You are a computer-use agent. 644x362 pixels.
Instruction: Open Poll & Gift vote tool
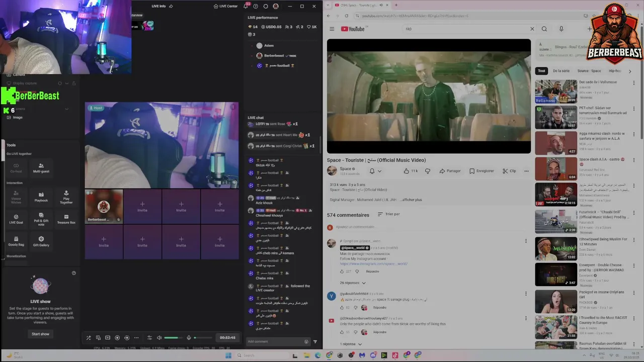click(41, 219)
